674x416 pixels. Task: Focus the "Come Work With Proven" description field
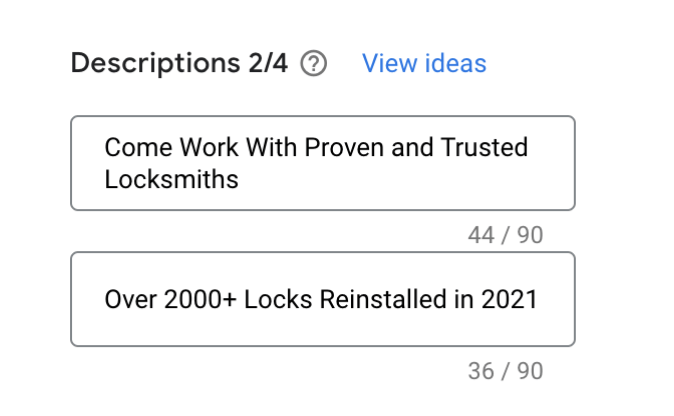pyautogui.click(x=322, y=163)
